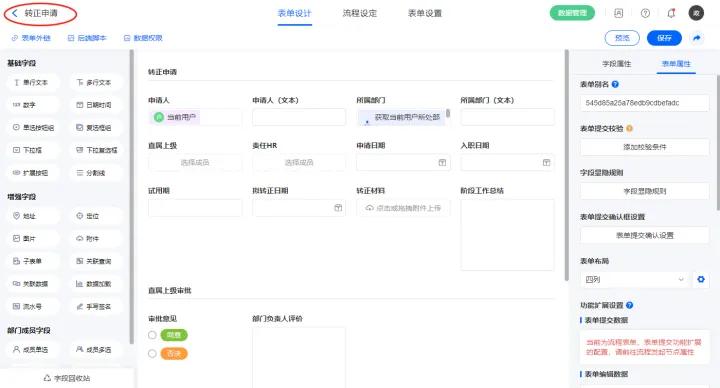This screenshot has width=720, height=388.
Task: Click the 责任HR 选择成员 field
Action: click(x=299, y=163)
